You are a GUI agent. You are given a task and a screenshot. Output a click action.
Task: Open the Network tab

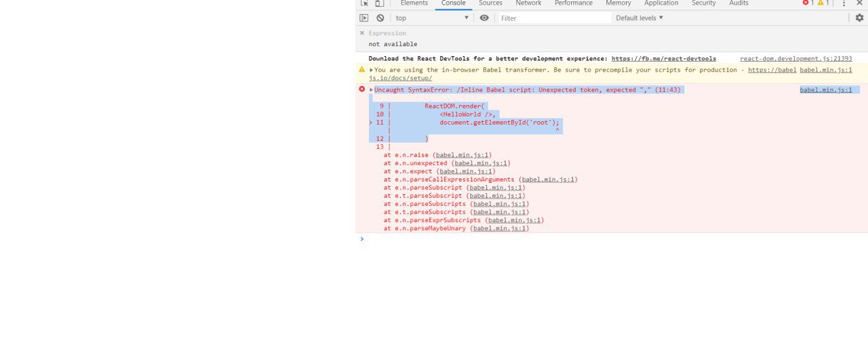coord(528,3)
